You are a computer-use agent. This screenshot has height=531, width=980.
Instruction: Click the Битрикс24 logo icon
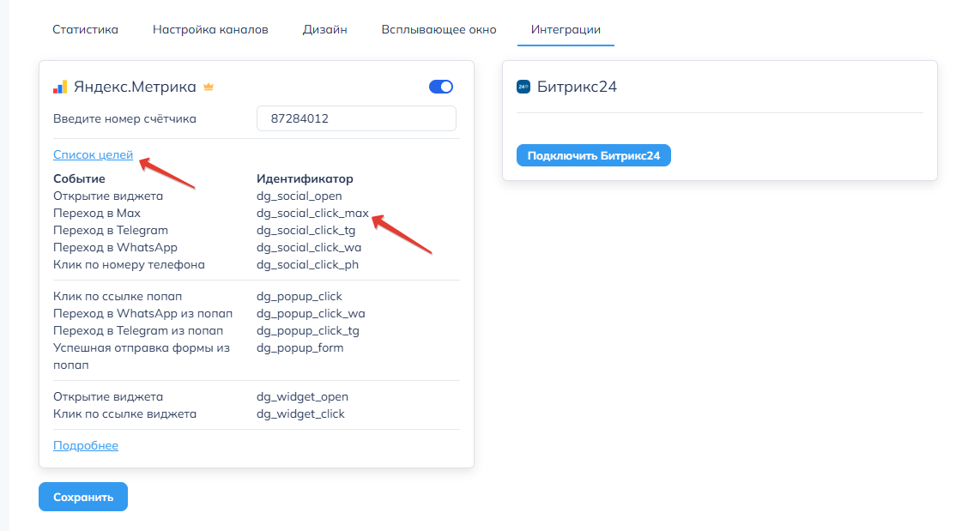pos(523,87)
